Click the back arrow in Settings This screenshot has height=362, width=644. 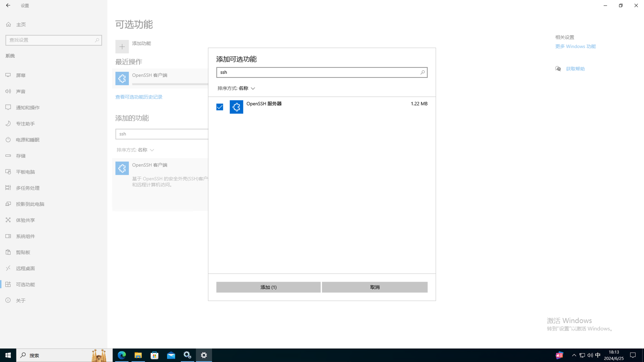(8, 5)
